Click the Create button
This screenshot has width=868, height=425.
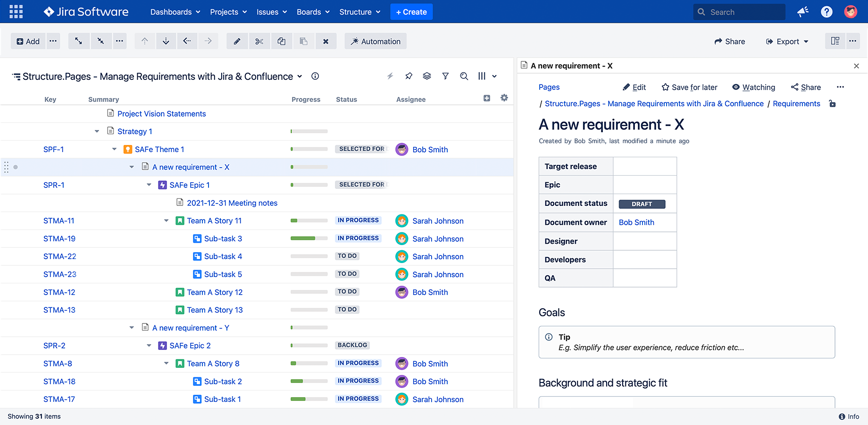411,12
